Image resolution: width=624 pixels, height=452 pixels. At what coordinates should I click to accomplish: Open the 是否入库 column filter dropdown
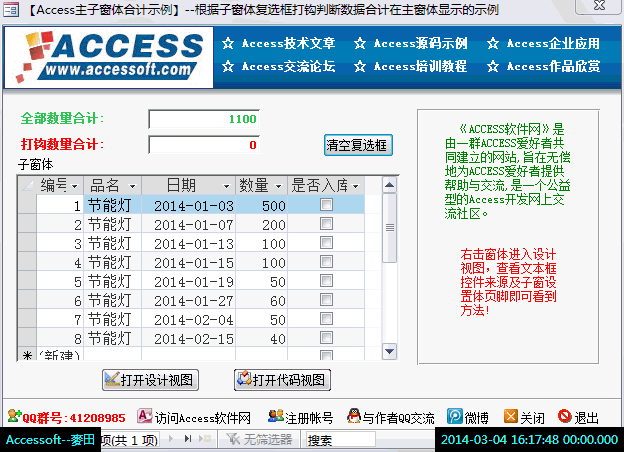[356, 186]
